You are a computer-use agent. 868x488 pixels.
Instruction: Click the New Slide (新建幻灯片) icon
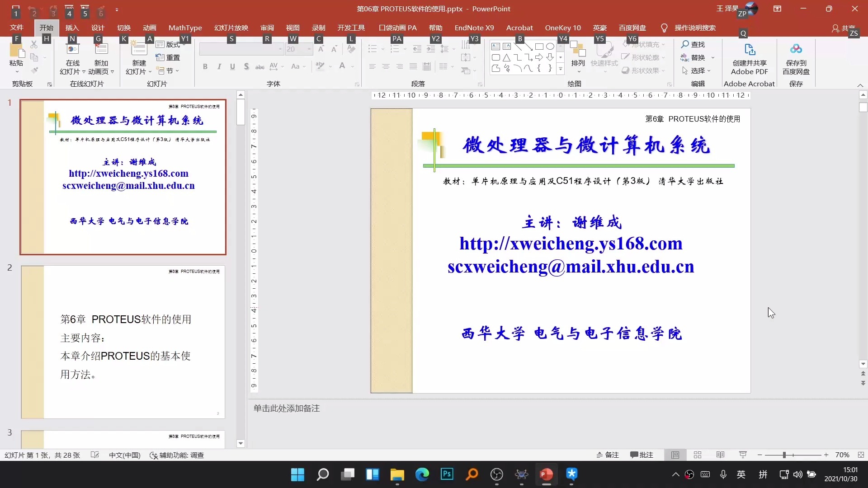[138, 50]
